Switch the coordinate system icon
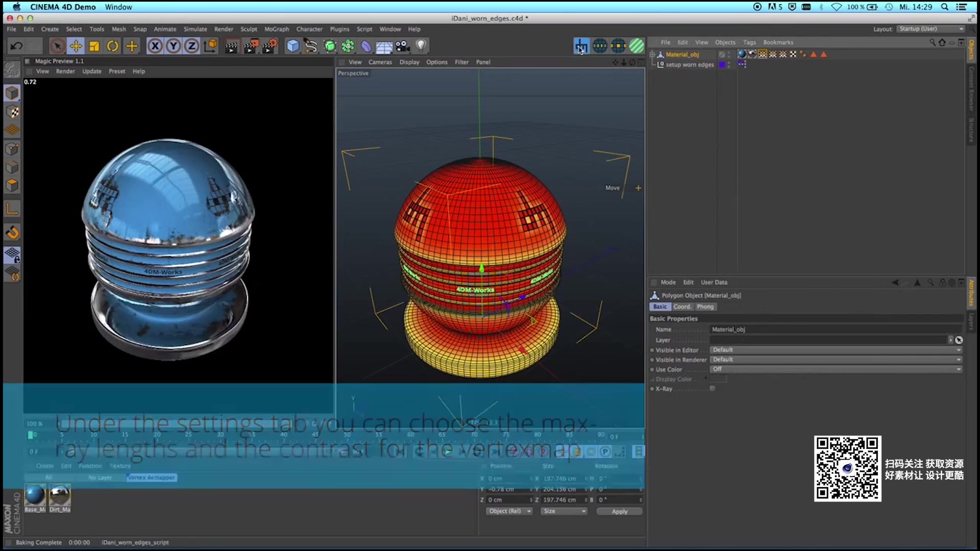The height and width of the screenshot is (551, 980). [210, 46]
